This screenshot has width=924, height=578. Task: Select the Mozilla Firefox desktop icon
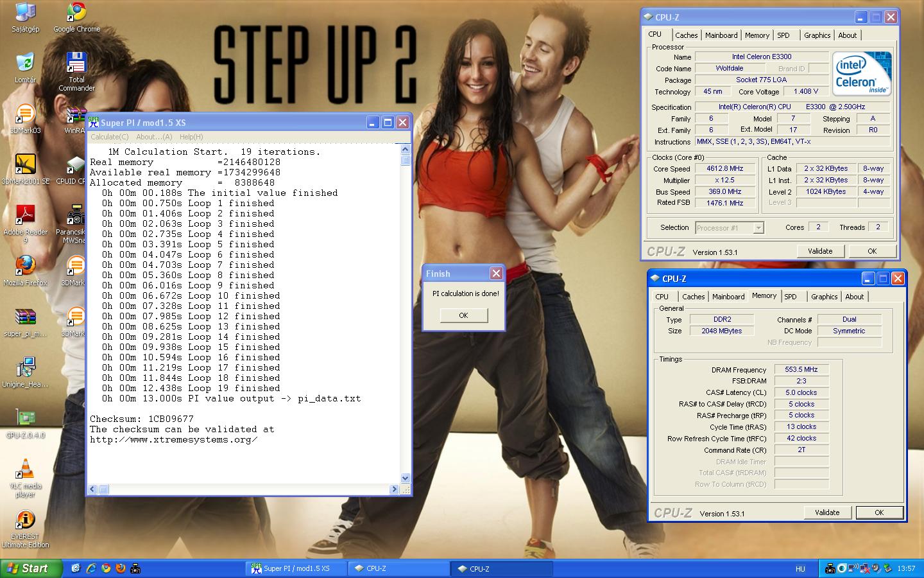coord(25,271)
